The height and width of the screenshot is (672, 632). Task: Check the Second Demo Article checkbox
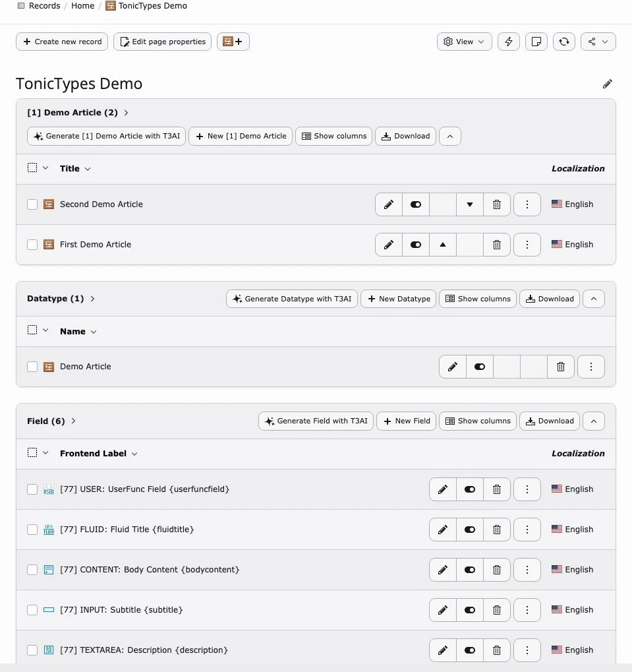[32, 204]
